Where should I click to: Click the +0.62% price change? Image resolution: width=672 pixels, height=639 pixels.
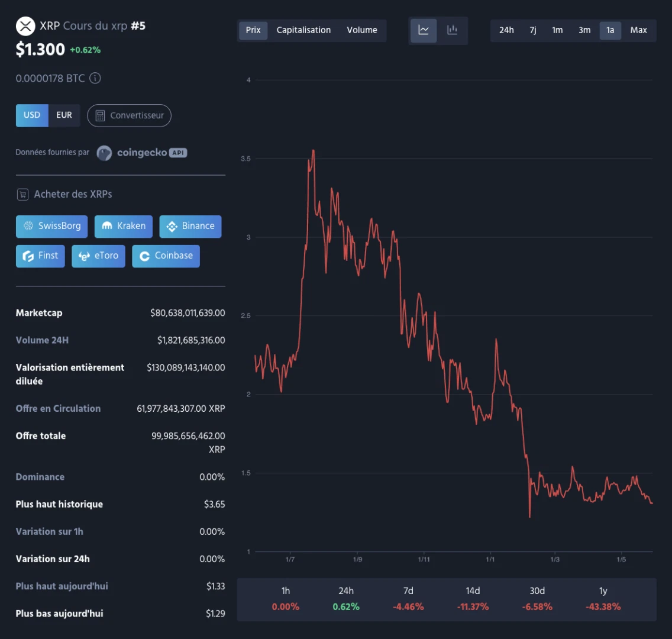coord(85,50)
